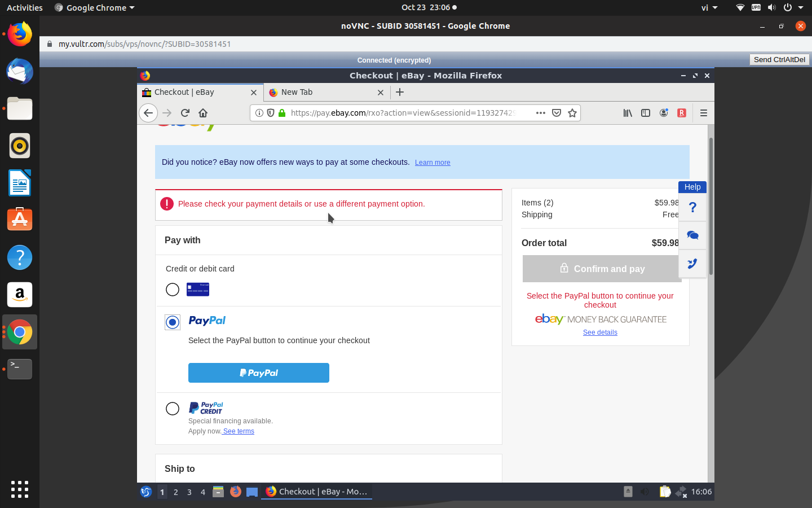Open tracking protection shield in address bar
Viewport: 812px width, 508px height.
click(271, 113)
